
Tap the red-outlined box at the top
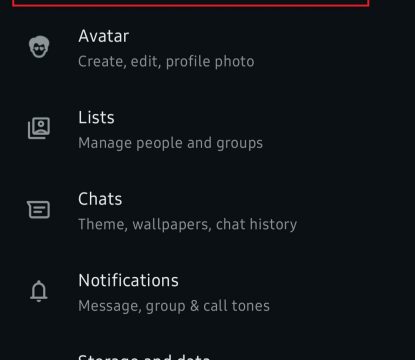[191, 3]
